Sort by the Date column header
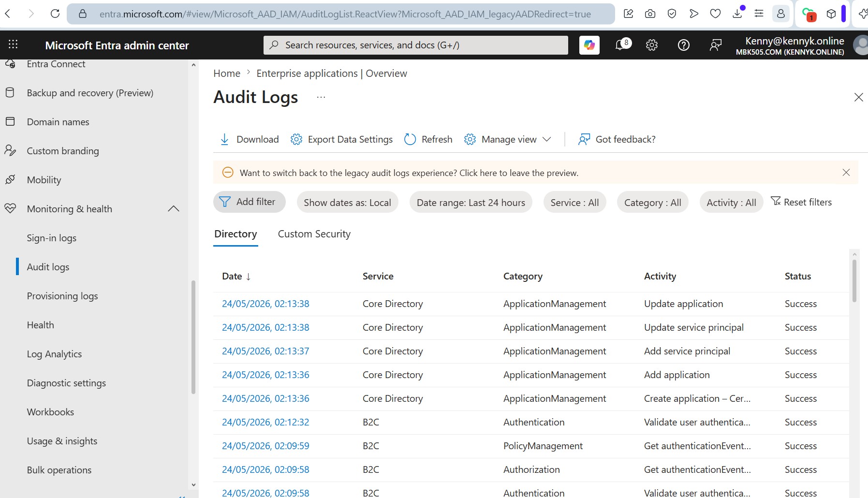This screenshot has height=498, width=868. 236,276
